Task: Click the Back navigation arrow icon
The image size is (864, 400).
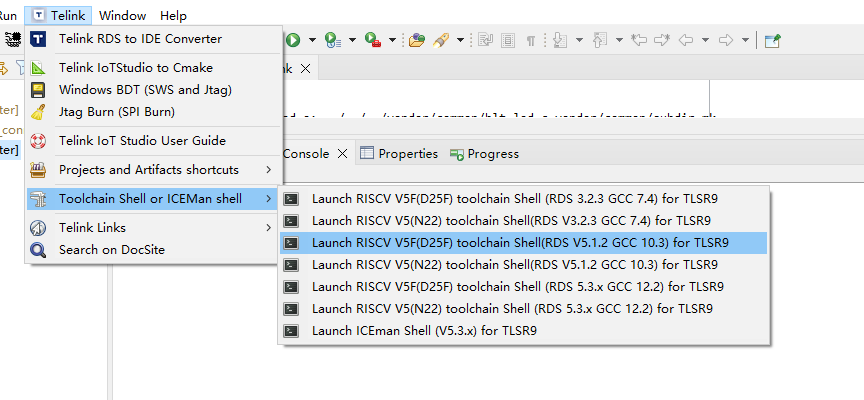Action: point(685,40)
